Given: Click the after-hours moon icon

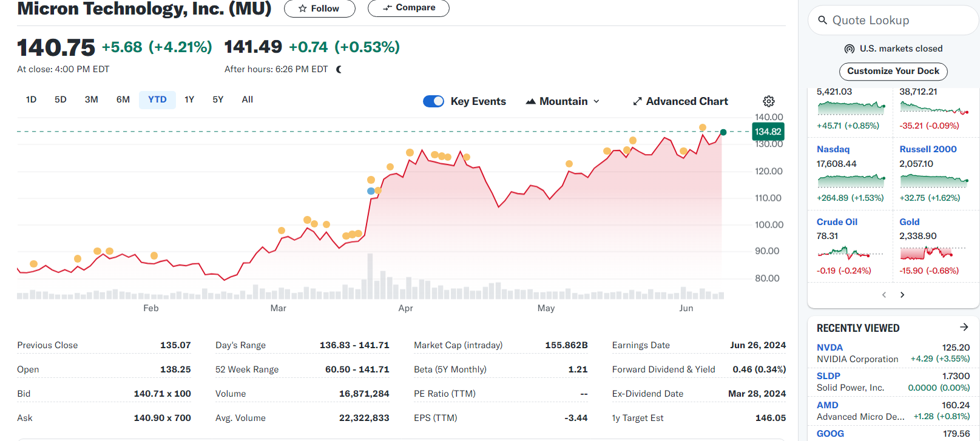Looking at the screenshot, I should (x=339, y=69).
